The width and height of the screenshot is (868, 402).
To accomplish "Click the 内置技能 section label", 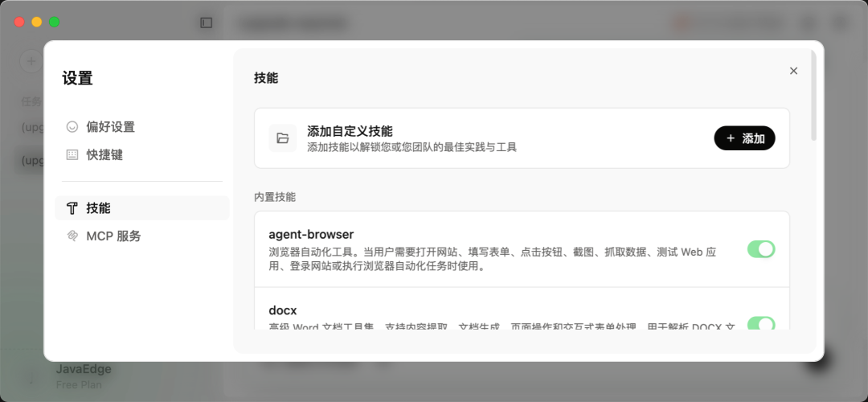I will click(275, 197).
